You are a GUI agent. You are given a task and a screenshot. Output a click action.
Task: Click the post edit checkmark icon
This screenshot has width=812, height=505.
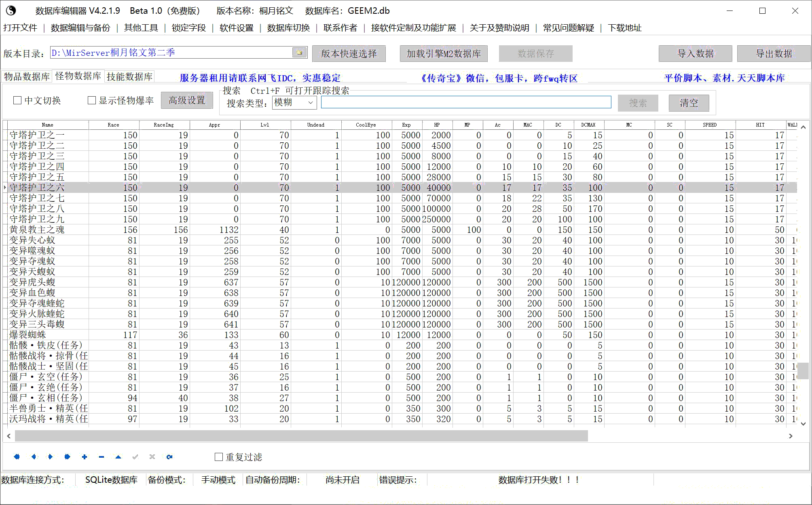pyautogui.click(x=135, y=457)
